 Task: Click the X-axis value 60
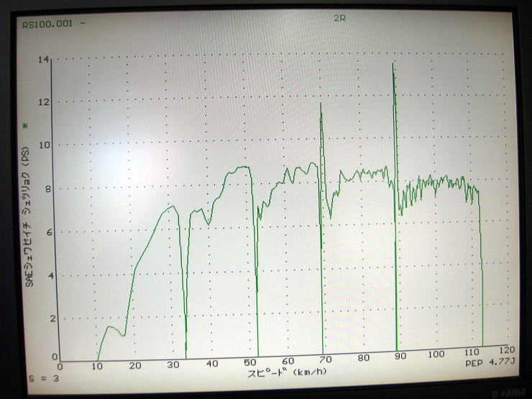288,361
